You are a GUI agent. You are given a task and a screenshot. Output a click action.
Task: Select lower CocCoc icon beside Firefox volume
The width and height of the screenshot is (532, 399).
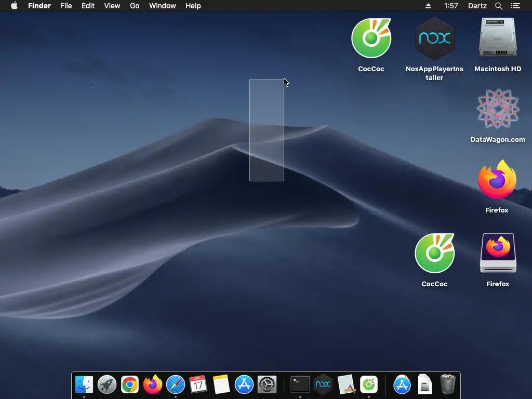(435, 253)
